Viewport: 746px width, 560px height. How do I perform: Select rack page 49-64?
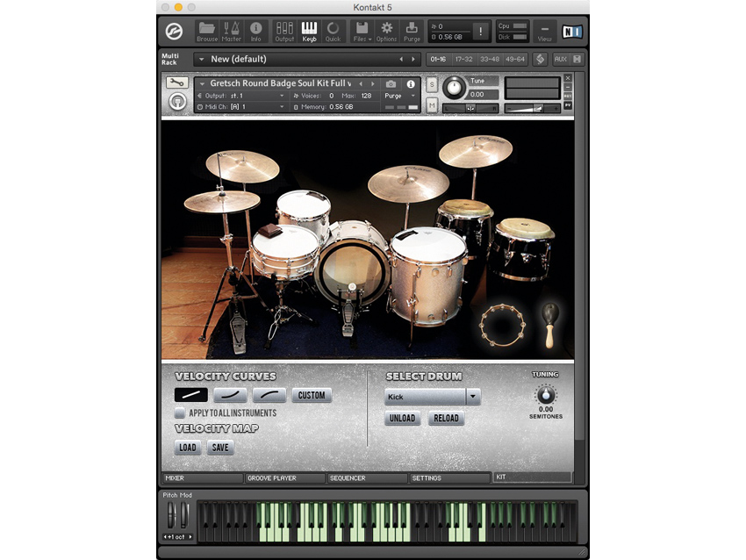[515, 60]
